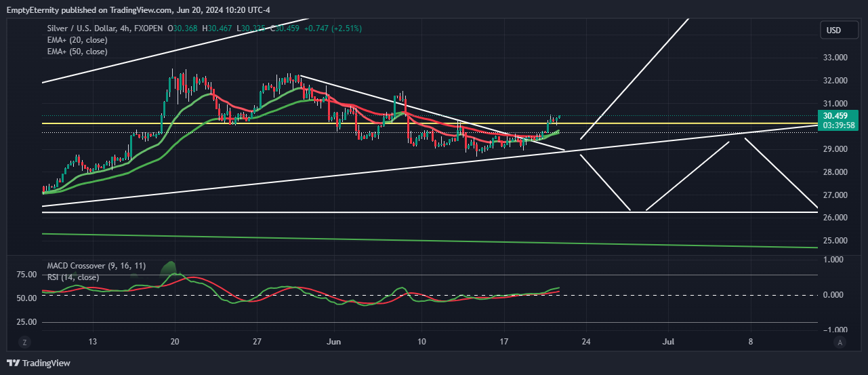
Task: Click date 20 on the time axis
Action: click(x=175, y=342)
